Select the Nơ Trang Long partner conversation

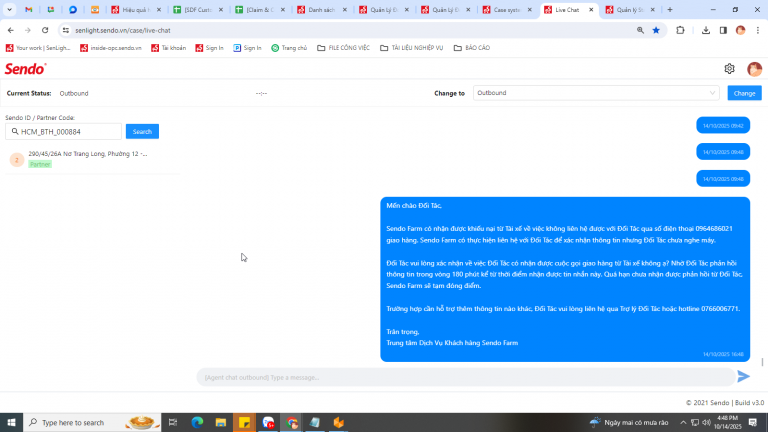coord(92,159)
